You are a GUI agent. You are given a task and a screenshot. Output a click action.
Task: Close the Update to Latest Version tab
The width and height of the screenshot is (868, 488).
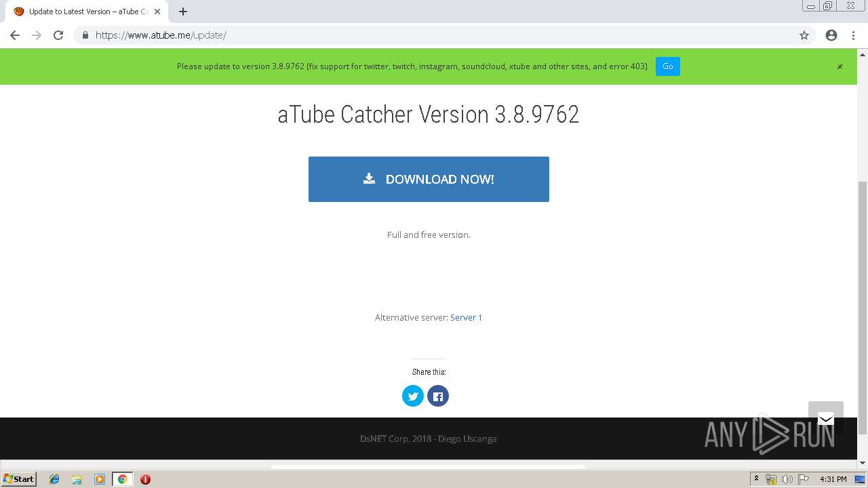157,12
